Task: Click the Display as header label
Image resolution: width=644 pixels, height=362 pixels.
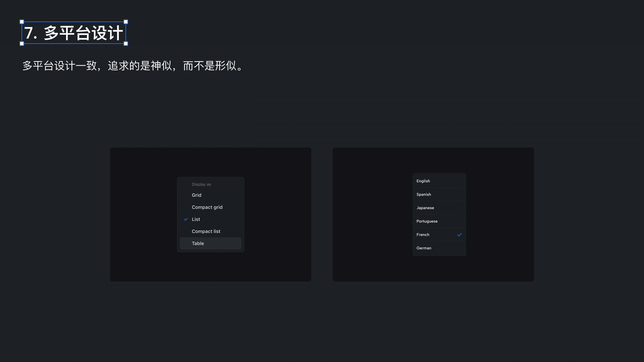Action: click(201, 184)
